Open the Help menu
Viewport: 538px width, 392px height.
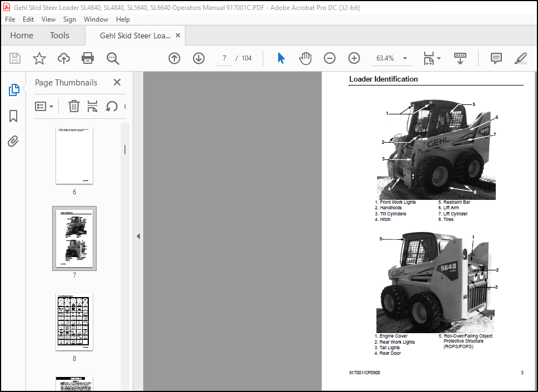click(x=123, y=19)
